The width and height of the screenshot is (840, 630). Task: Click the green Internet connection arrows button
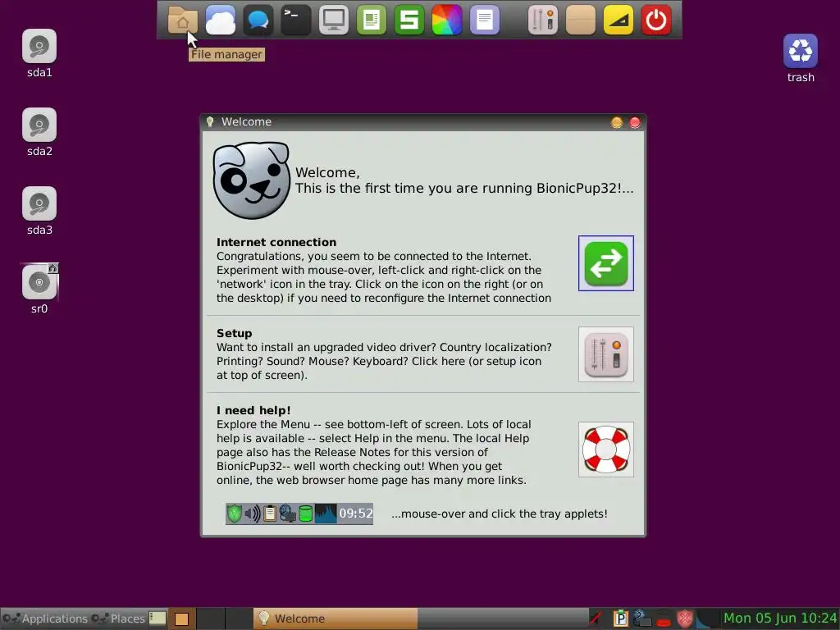[606, 263]
